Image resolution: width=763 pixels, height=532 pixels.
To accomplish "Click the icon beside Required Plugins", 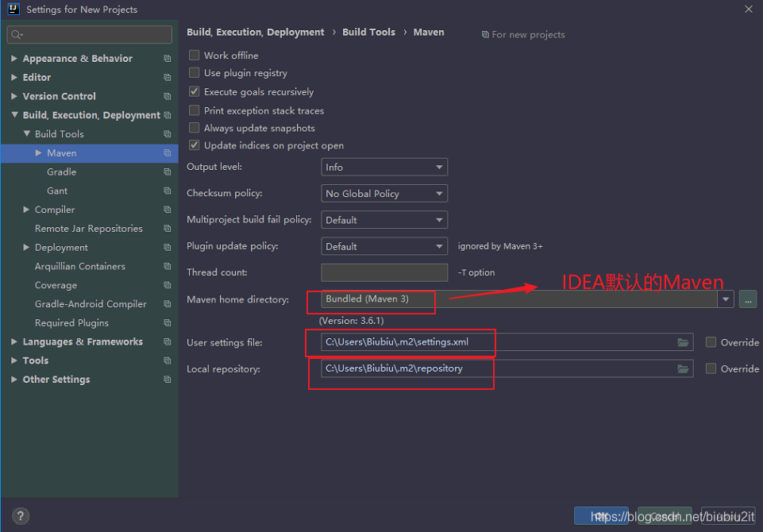I will (x=168, y=322).
